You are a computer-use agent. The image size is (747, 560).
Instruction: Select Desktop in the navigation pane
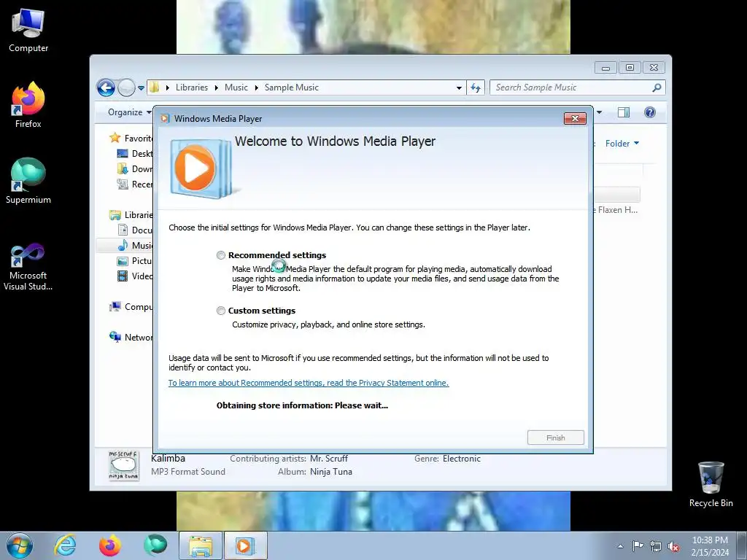(x=135, y=154)
